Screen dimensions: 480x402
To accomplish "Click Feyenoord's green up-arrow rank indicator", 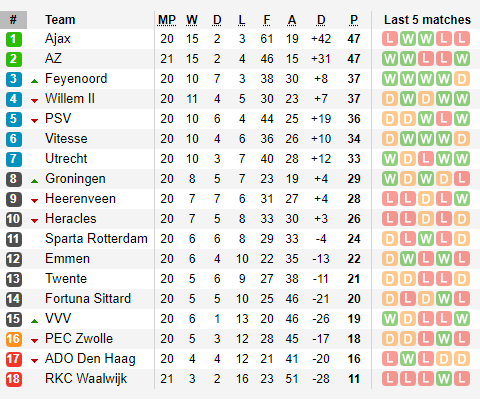I will click(x=34, y=81).
